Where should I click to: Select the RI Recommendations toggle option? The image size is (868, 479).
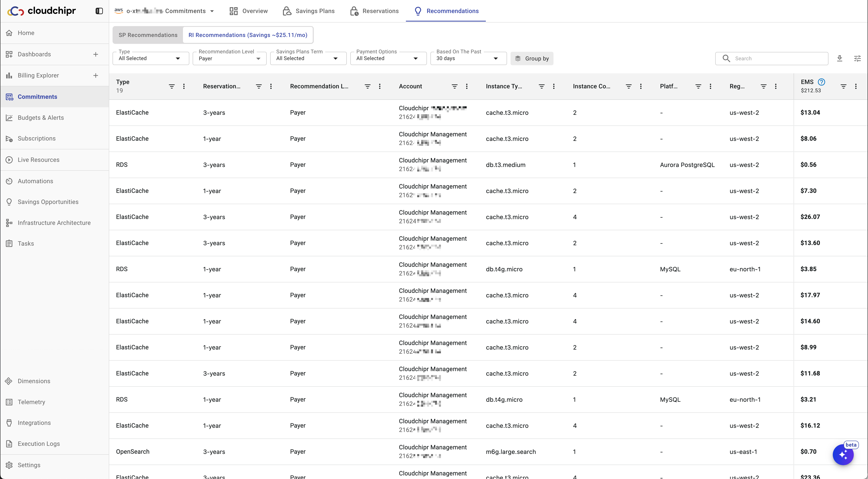pyautogui.click(x=248, y=35)
